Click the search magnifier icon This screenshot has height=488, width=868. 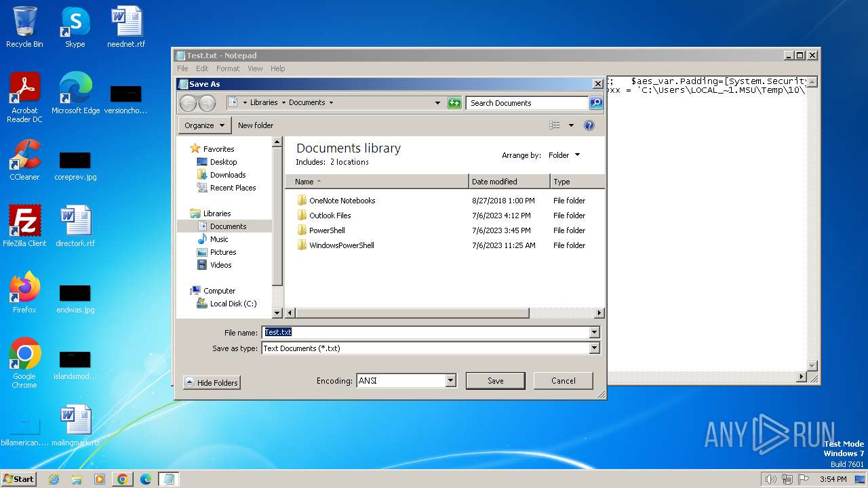click(x=596, y=103)
